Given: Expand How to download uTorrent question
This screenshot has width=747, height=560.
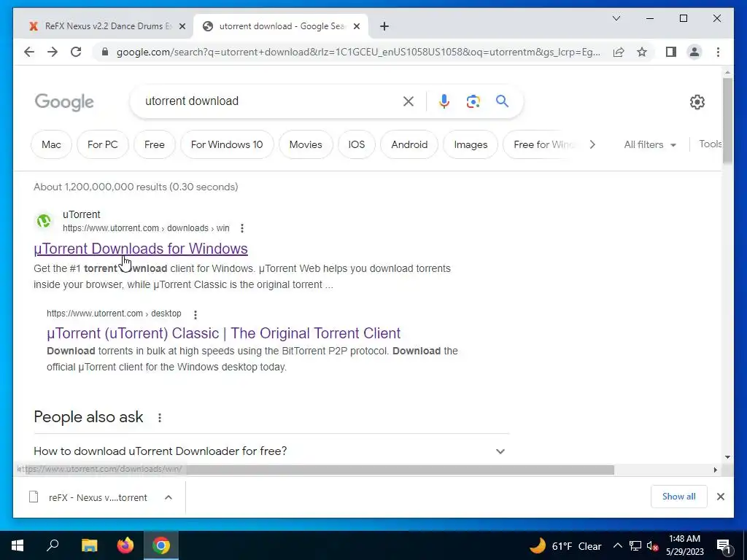Looking at the screenshot, I should (270, 451).
